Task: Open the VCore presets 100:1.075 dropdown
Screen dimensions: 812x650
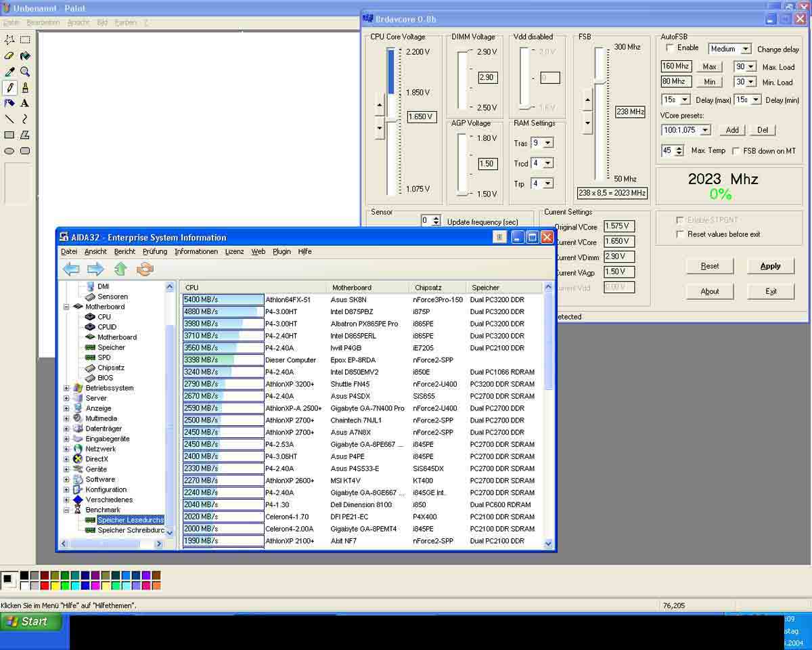Action: (x=705, y=130)
